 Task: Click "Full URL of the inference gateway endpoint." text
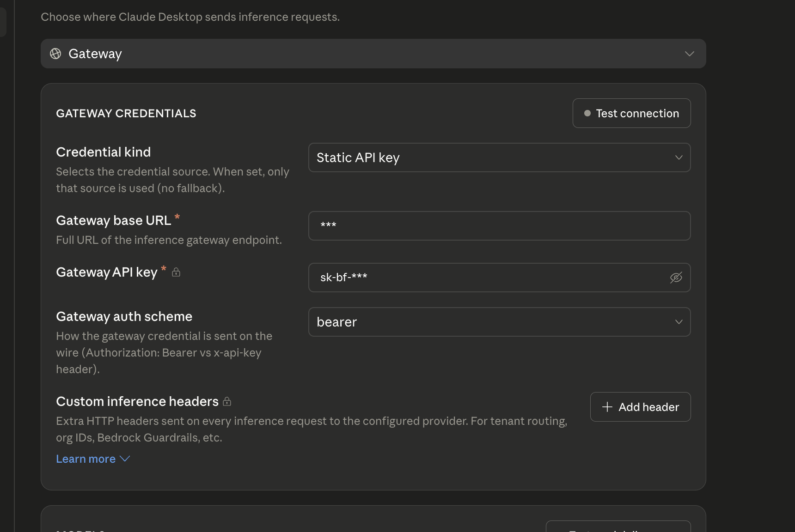pyautogui.click(x=169, y=240)
